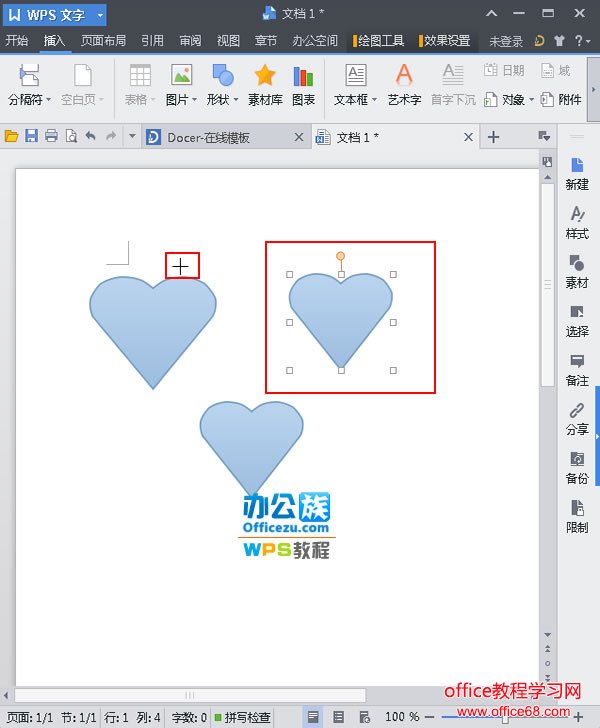This screenshot has width=600, height=728.
Task: Click the 分隔符 (separator) icon
Action: pos(29,75)
